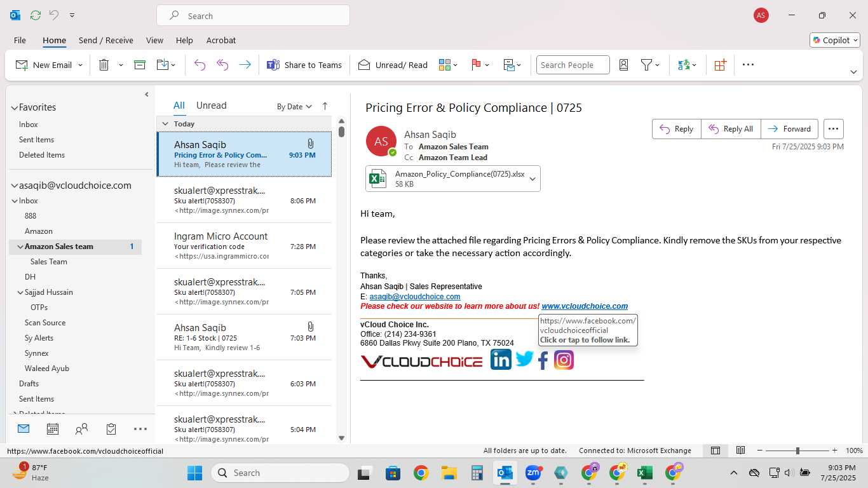Click the zoom in plus button
Viewport: 868px width, 488px height.
coord(835,451)
